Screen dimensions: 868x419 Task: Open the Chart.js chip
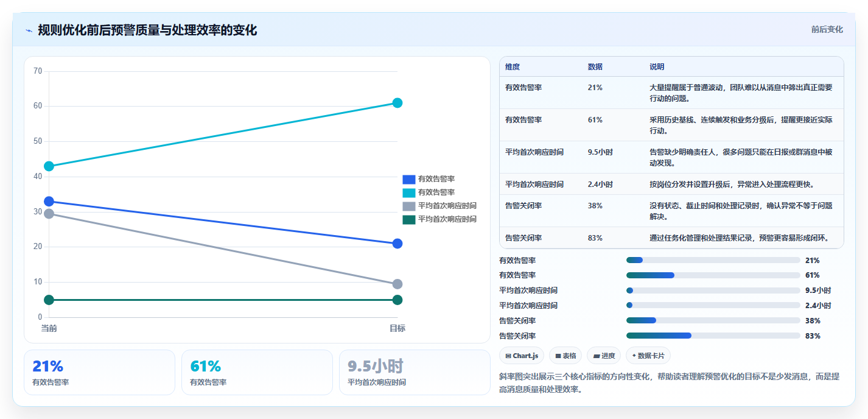[x=522, y=356]
